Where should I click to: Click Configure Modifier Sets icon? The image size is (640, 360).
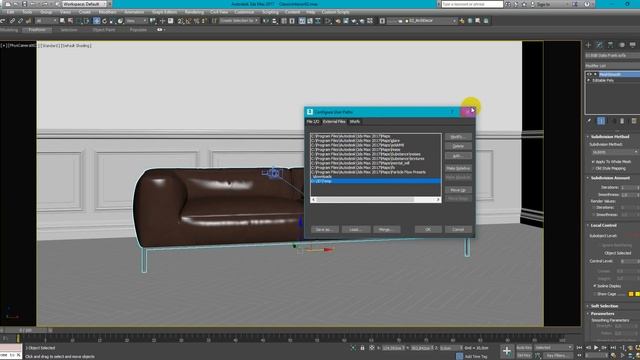[x=633, y=121]
